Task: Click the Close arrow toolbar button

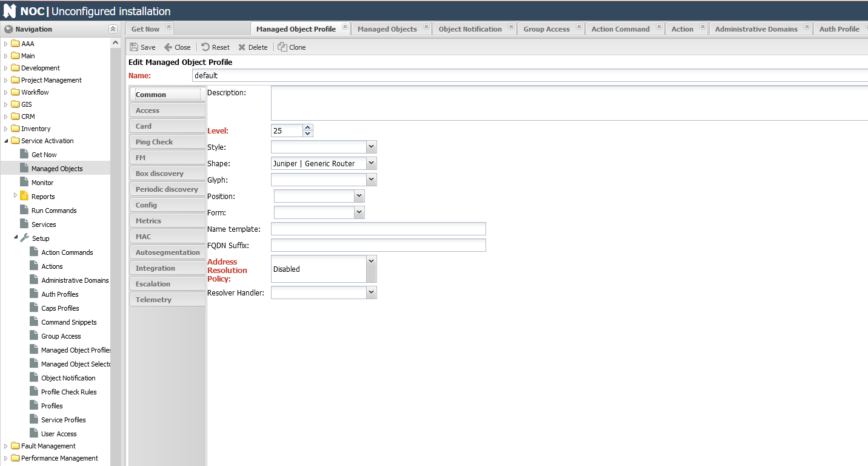Action: [177, 47]
